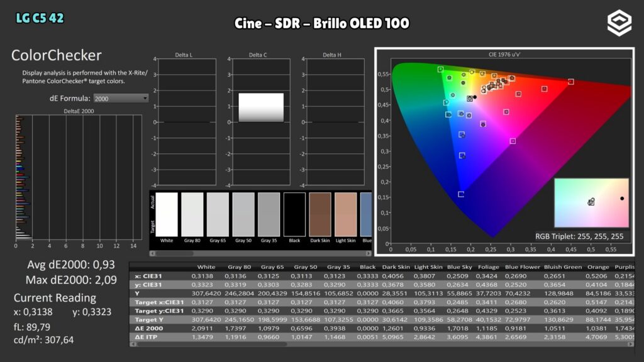Select the Gray 80 swatch
This screenshot has height=362, width=644.
click(x=192, y=215)
